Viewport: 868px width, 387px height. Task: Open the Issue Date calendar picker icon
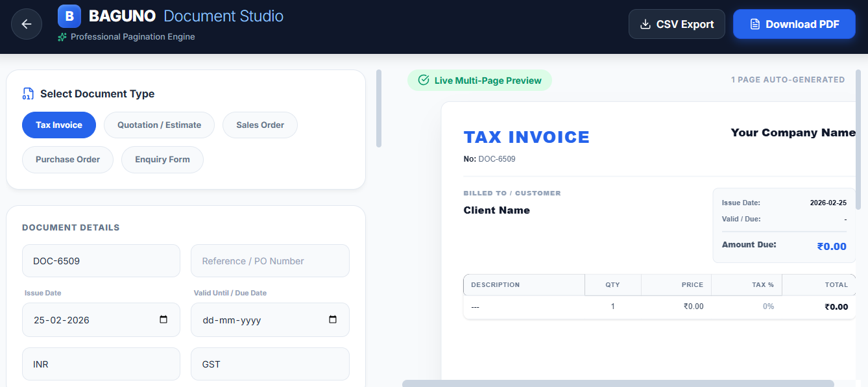pyautogui.click(x=163, y=319)
